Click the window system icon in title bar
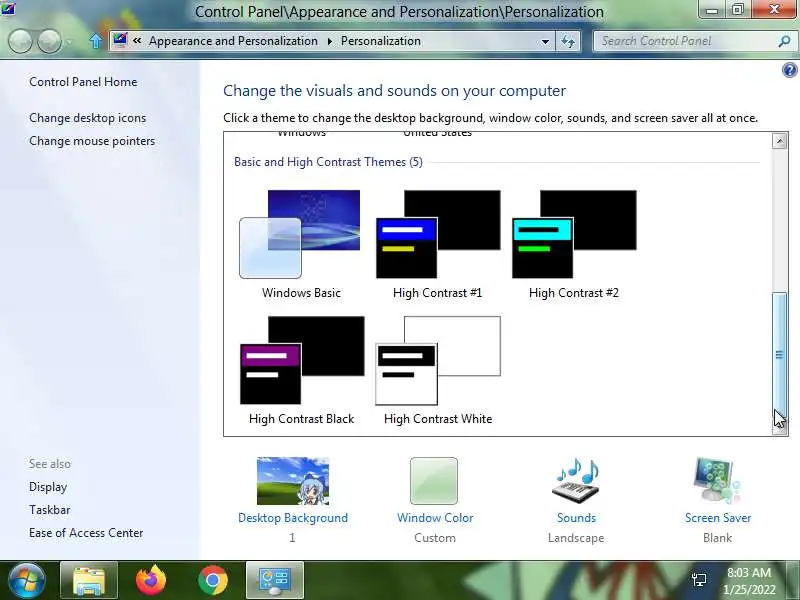 pos(8,9)
